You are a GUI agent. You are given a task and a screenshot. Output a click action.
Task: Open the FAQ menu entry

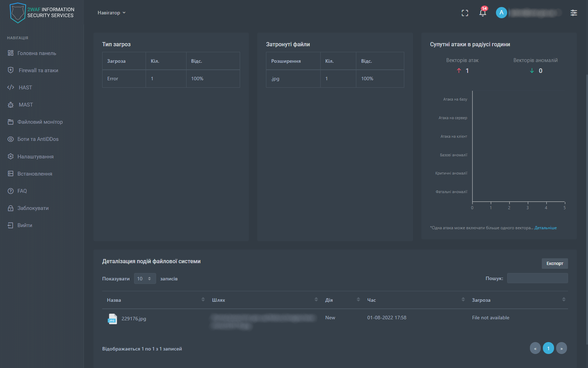point(22,191)
